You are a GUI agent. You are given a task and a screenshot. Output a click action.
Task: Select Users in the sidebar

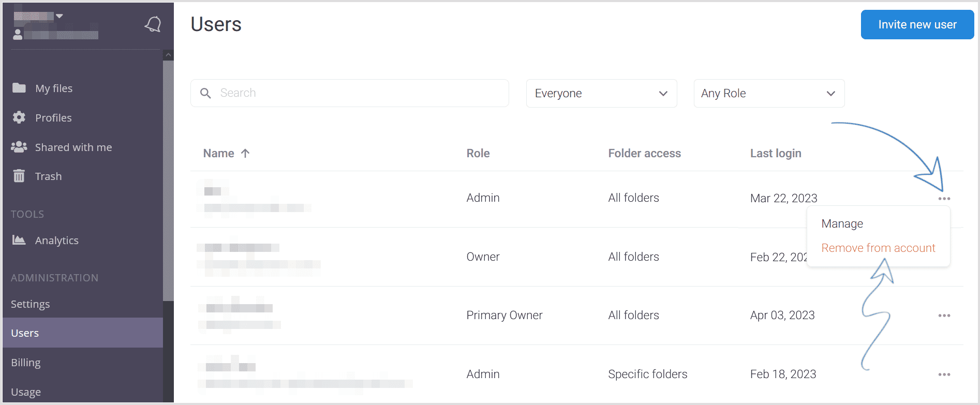(83, 333)
